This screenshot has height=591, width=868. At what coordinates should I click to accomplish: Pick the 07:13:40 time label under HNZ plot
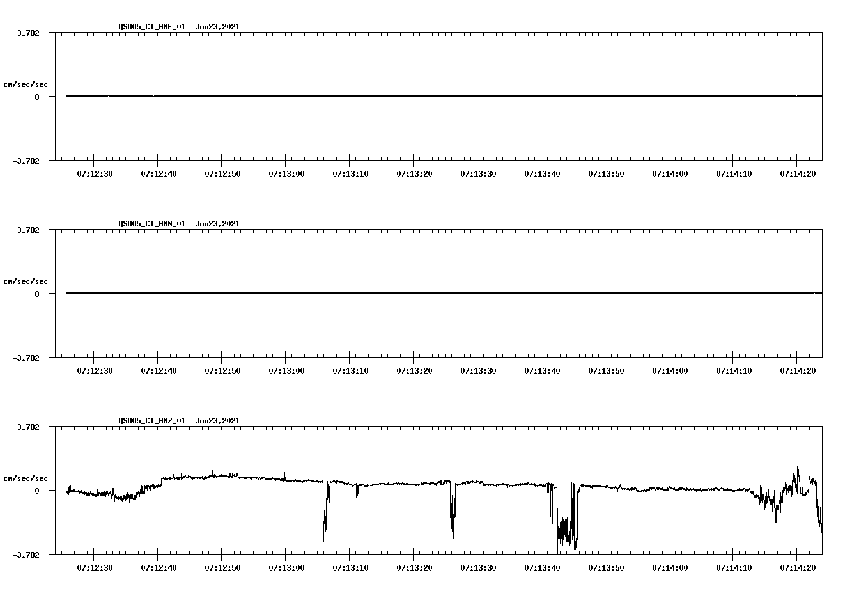coord(542,567)
